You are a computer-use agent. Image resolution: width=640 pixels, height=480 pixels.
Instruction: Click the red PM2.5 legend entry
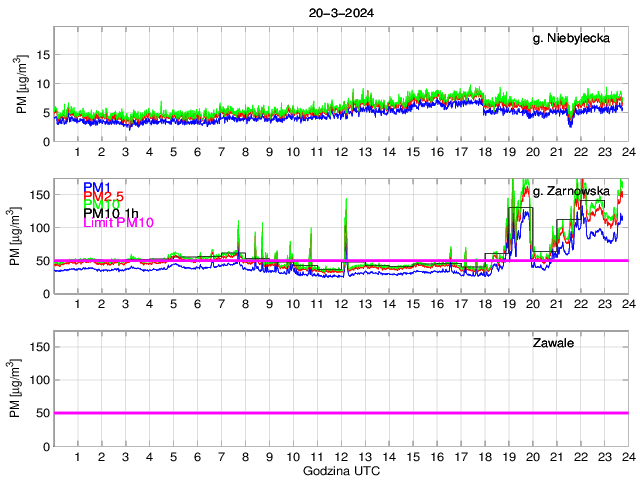102,196
